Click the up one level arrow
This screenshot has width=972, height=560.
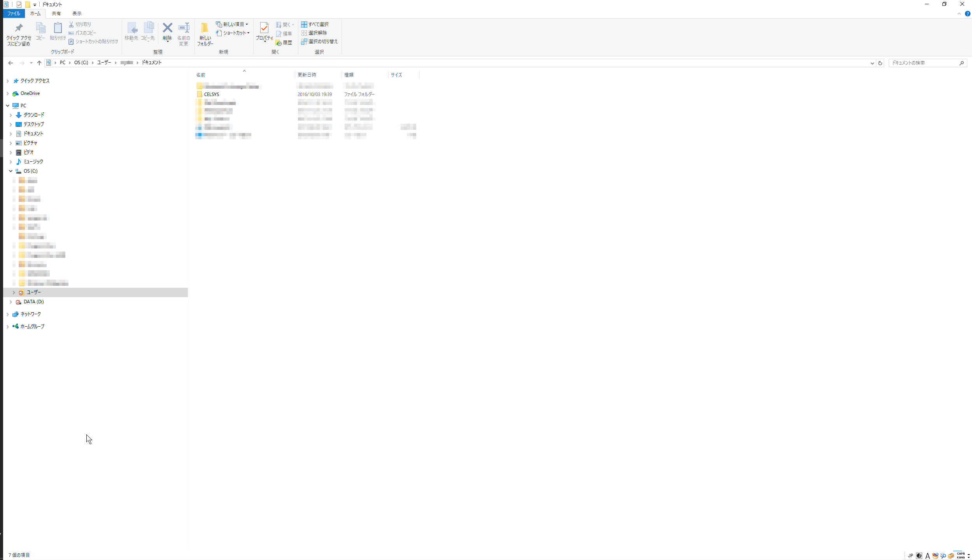39,63
